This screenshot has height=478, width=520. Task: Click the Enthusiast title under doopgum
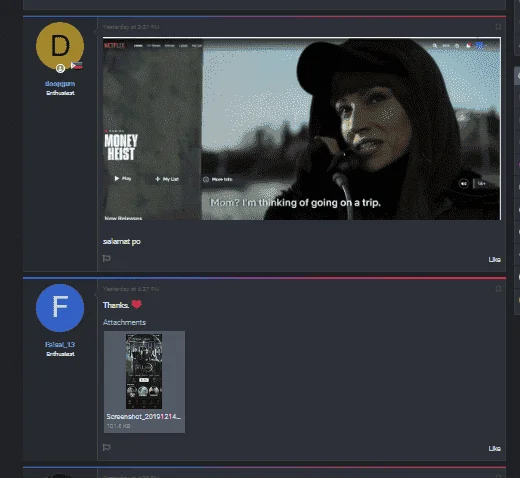coord(60,93)
